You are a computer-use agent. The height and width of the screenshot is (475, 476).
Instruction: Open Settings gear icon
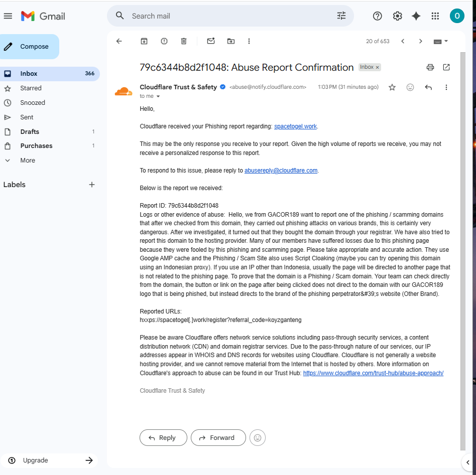397,16
